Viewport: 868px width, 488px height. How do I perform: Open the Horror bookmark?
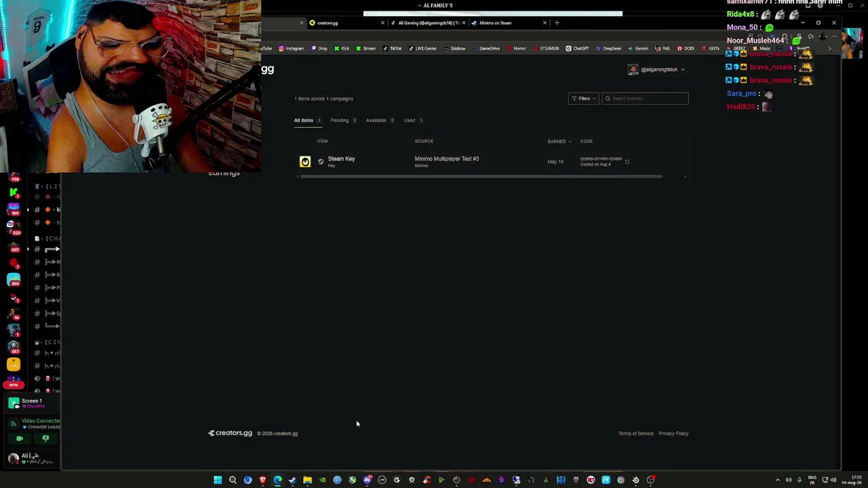point(516,48)
